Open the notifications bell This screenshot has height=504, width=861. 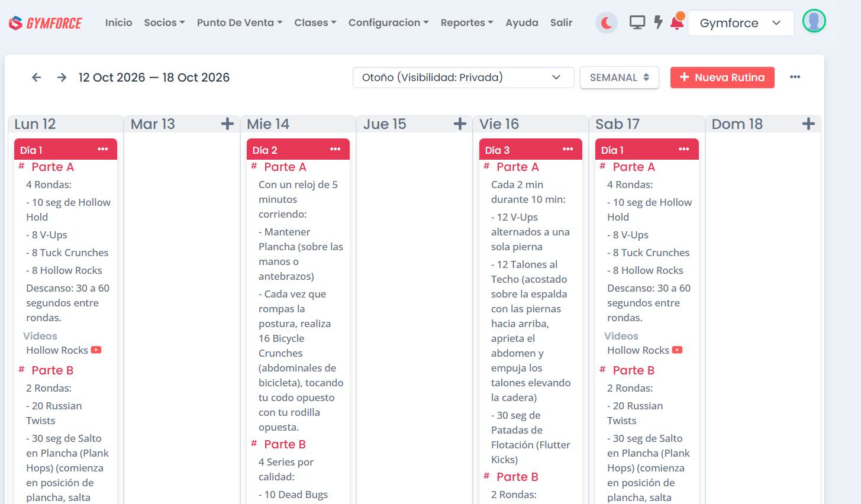[677, 22]
